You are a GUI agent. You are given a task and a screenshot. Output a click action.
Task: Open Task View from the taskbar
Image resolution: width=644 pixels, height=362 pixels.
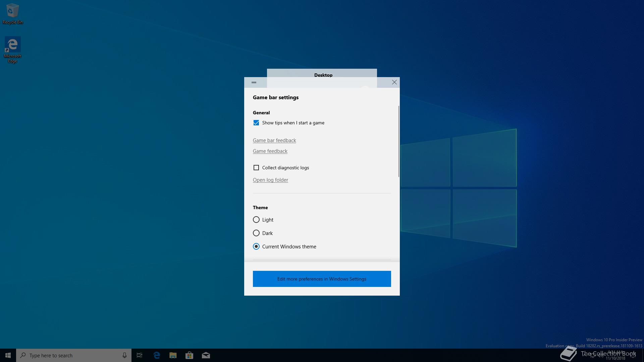click(140, 355)
